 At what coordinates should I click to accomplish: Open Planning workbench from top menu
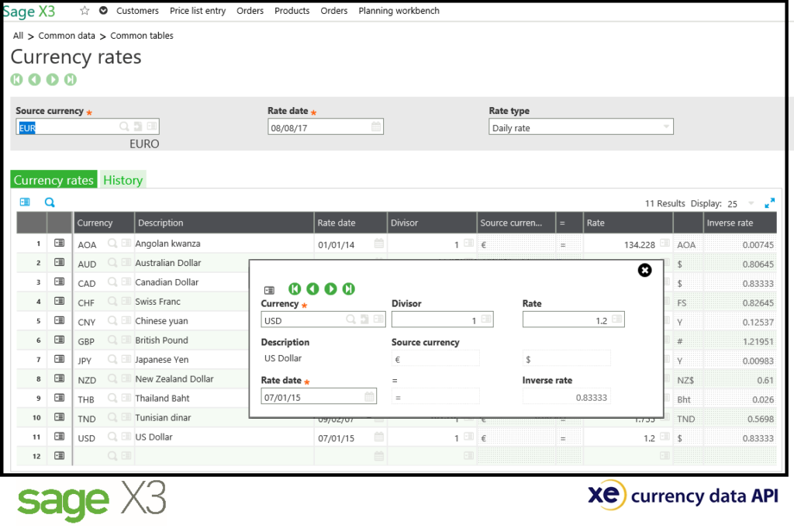[x=399, y=11]
